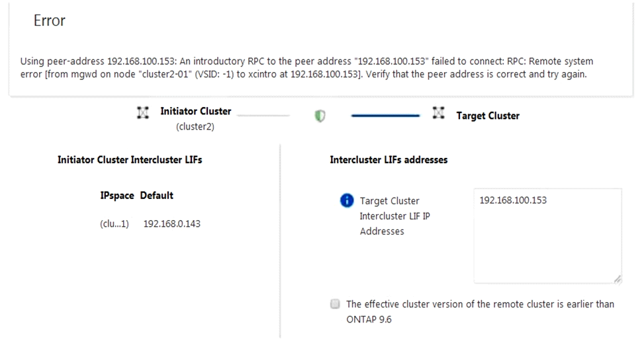The image size is (644, 347).
Task: Click the Initiator Cluster Intercluster LIFs heading
Action: [130, 159]
